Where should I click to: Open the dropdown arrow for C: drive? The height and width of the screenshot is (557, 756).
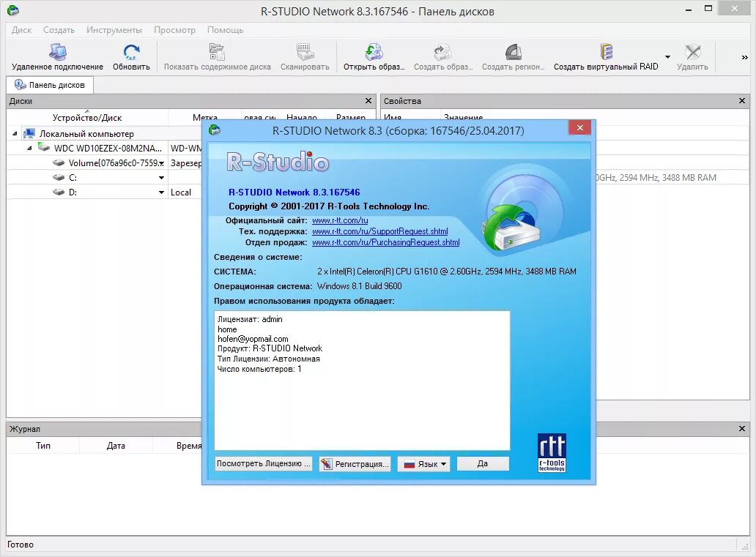tap(161, 178)
